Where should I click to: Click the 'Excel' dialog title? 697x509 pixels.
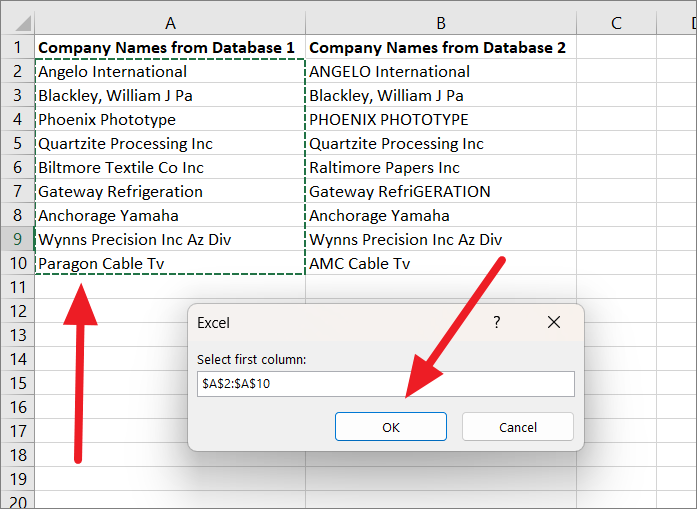click(x=213, y=323)
